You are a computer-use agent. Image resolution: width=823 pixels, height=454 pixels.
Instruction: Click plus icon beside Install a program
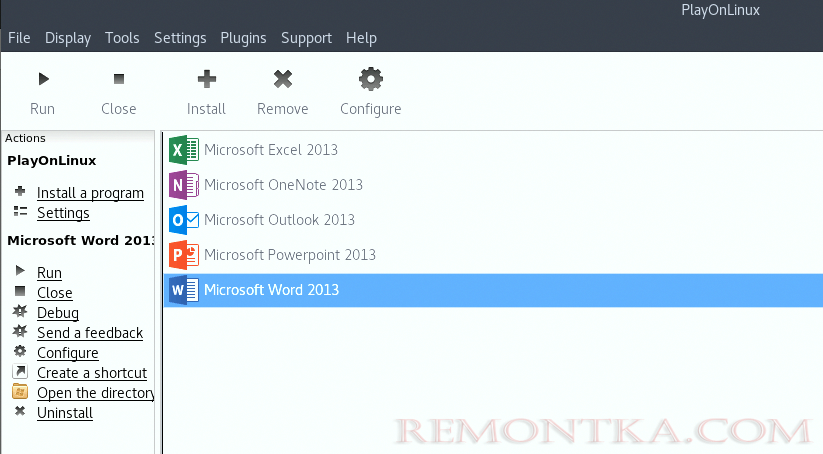pos(20,191)
